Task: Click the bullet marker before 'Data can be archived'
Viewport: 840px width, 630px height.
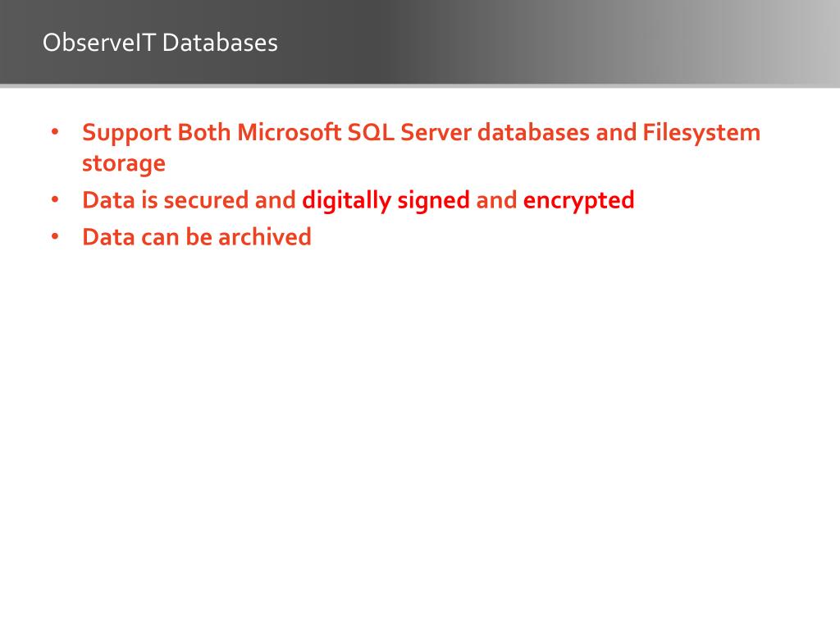Action: coord(55,236)
